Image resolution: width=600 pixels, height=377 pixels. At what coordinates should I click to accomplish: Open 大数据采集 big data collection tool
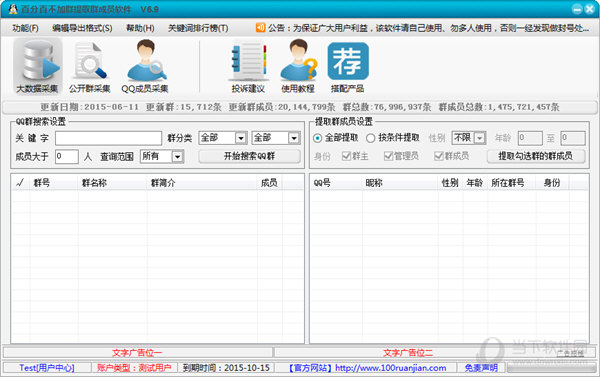(x=38, y=67)
